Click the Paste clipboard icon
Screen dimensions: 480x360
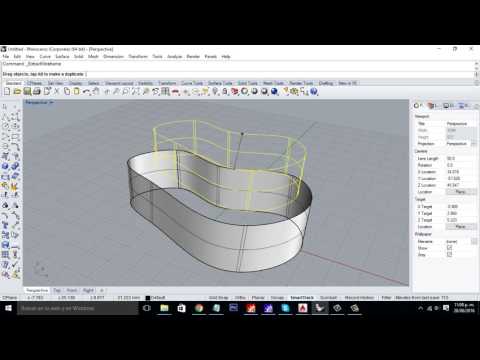(76, 91)
